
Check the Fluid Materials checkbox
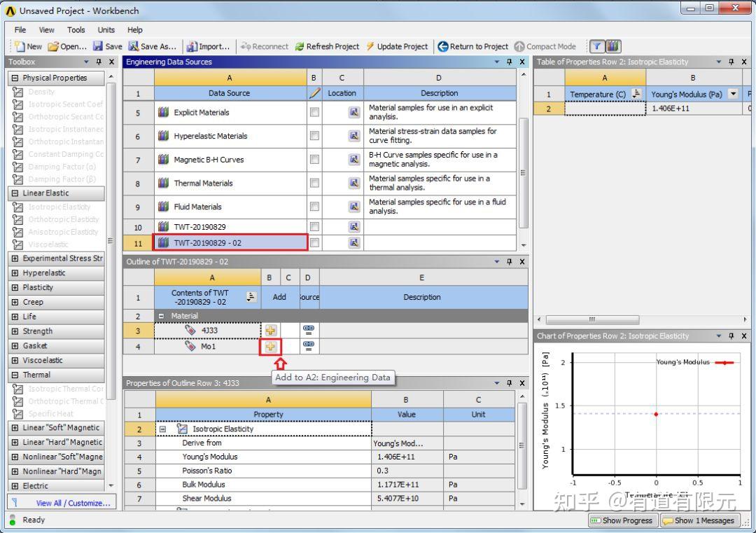[314, 207]
